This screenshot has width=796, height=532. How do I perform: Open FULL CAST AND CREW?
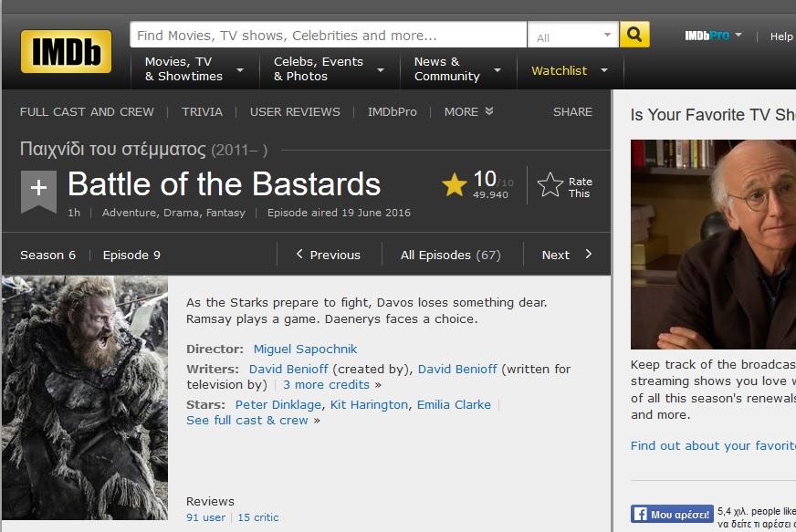[x=87, y=111]
